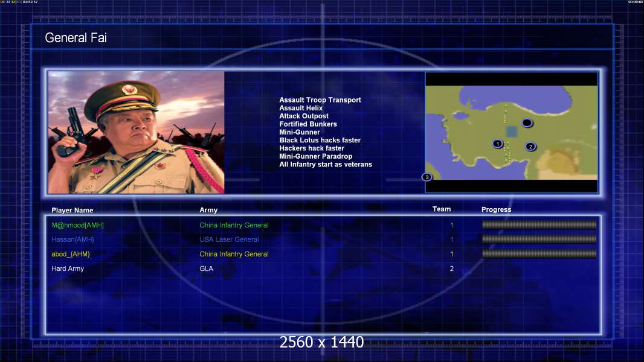Image resolution: width=644 pixels, height=362 pixels.
Task: Click the General Fai portrait image
Action: [137, 132]
